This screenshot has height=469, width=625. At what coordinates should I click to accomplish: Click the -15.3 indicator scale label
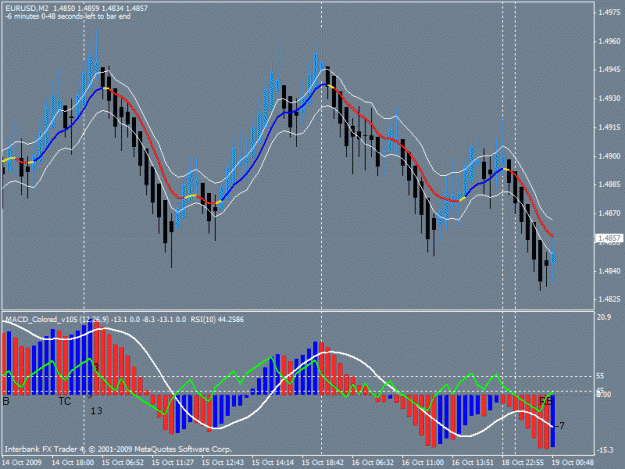[x=605, y=450]
